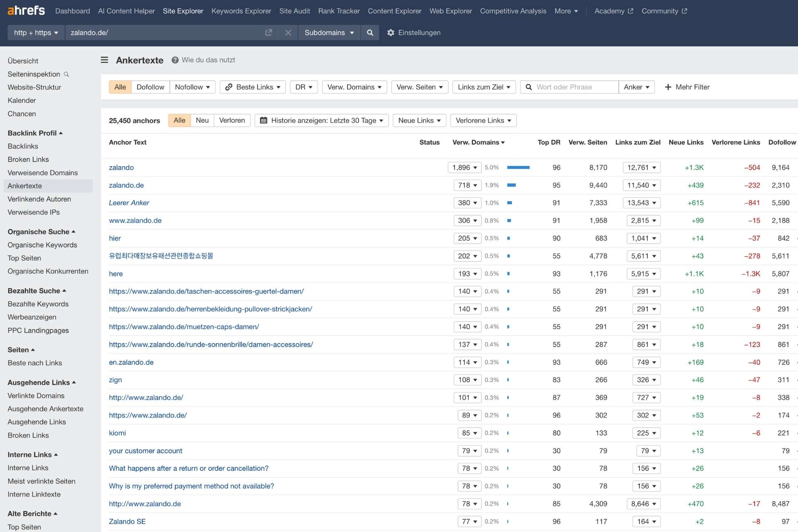Click the zalando.de/ URL input field

click(x=166, y=32)
